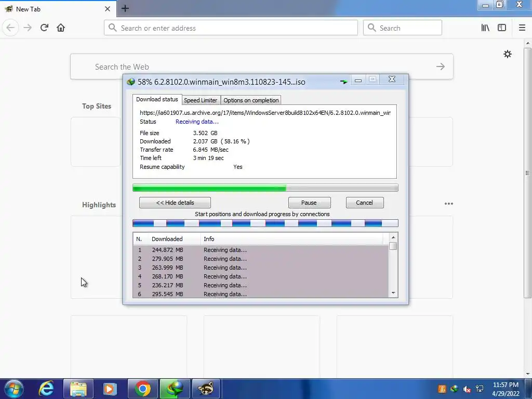Toggle the browser sidebars icon

click(x=502, y=28)
